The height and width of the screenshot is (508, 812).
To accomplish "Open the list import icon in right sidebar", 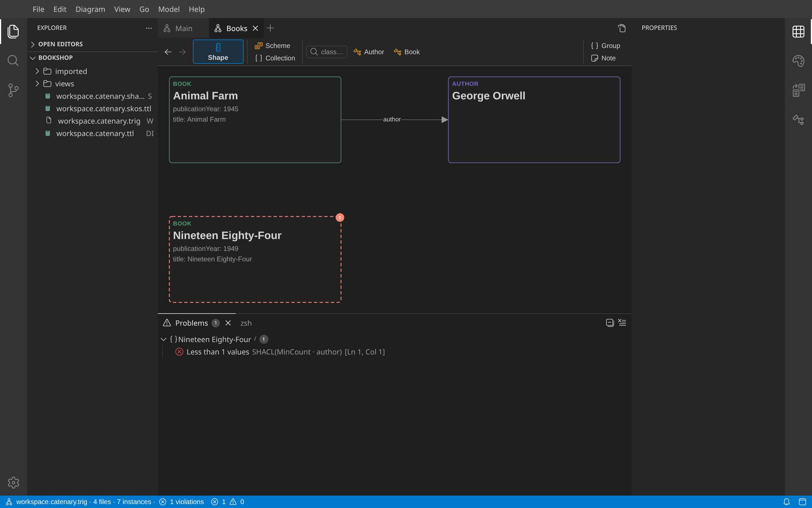I will (x=798, y=90).
